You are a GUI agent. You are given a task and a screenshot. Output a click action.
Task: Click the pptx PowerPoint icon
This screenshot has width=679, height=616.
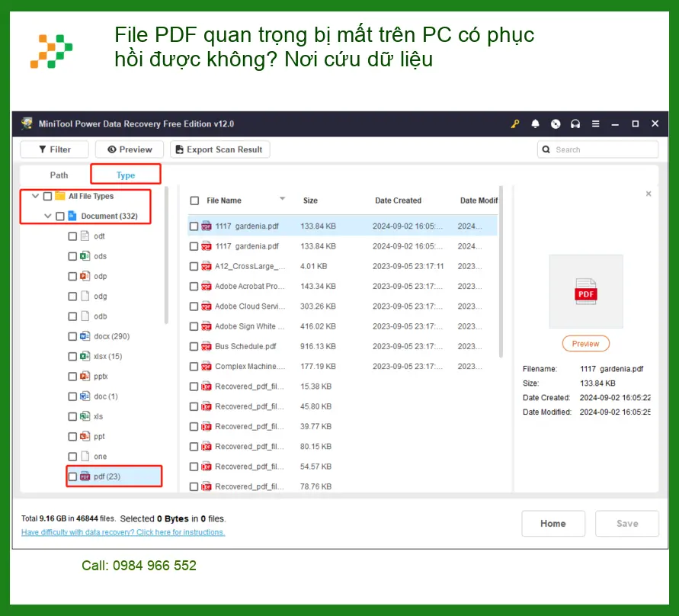(85, 376)
